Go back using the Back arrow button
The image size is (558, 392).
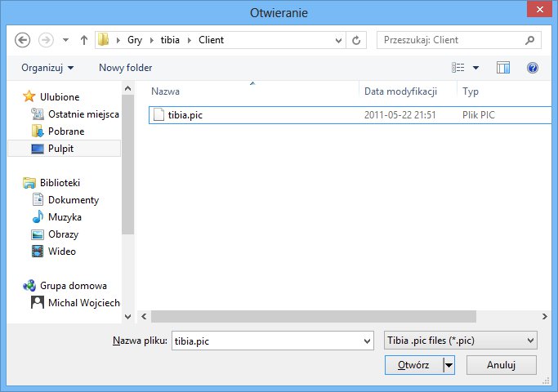pyautogui.click(x=22, y=40)
